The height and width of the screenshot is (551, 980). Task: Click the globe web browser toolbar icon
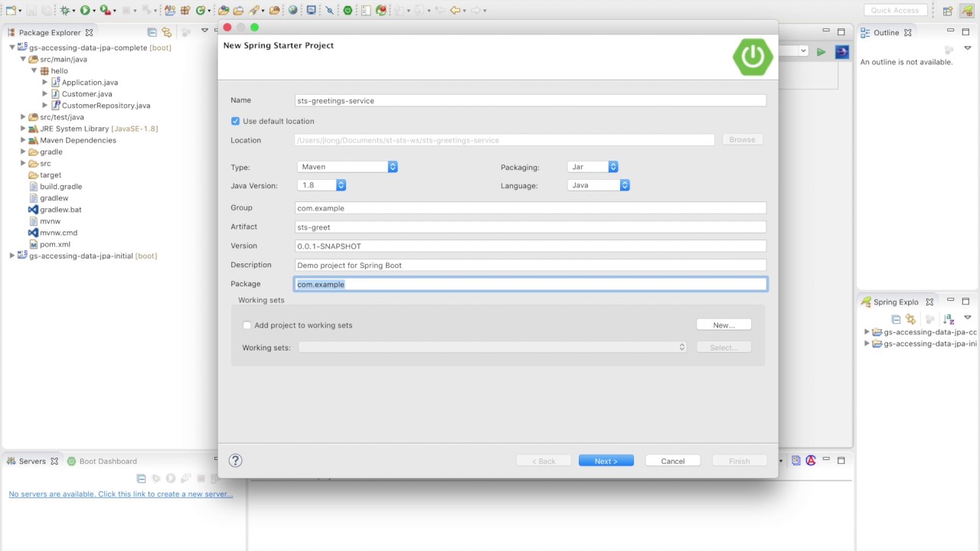[293, 11]
